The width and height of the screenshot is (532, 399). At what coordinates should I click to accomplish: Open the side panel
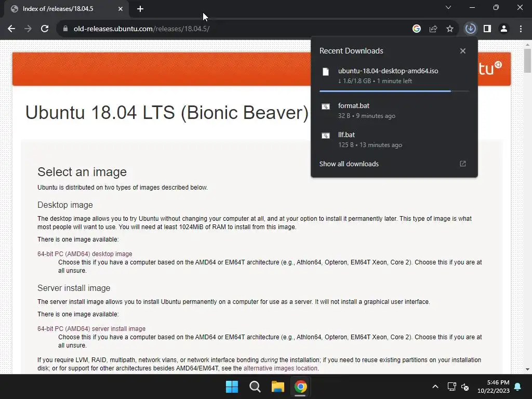[x=487, y=29]
